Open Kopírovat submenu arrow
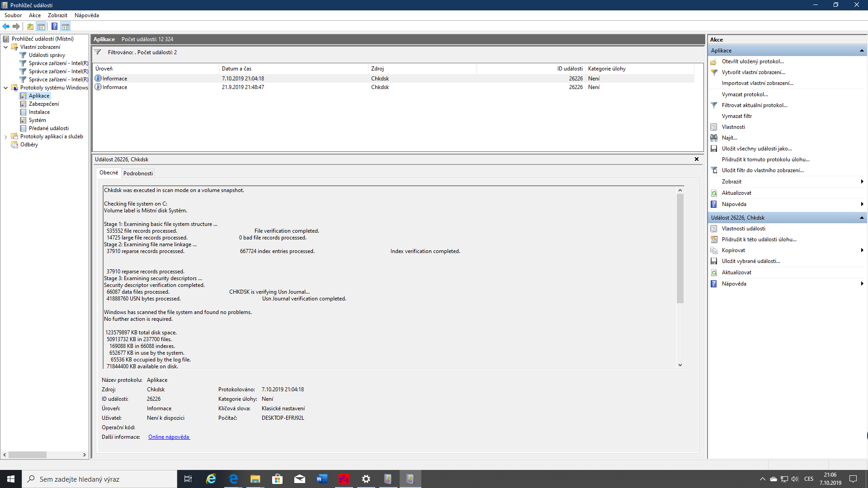868x488 pixels. [x=862, y=250]
